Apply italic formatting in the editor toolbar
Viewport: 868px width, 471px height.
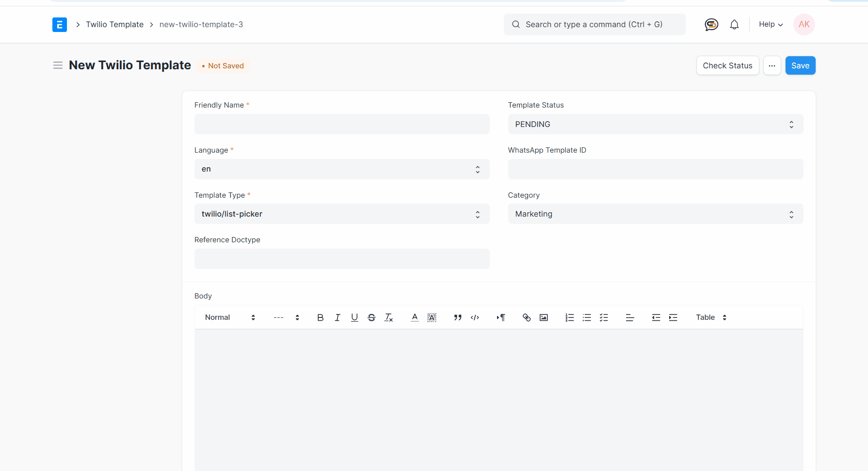point(338,317)
